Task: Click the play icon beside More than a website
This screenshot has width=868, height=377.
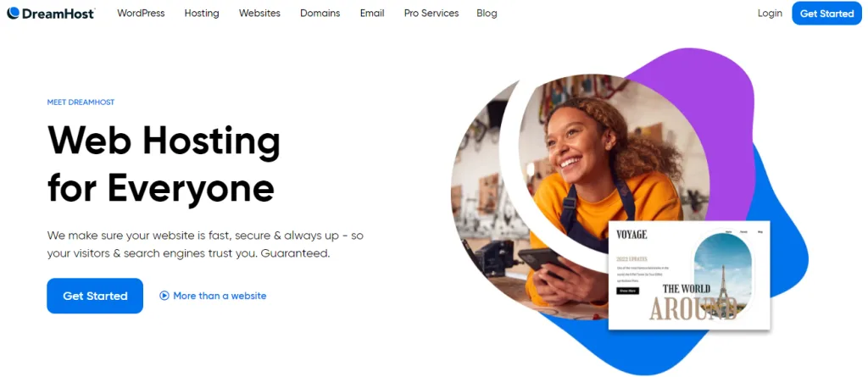Action: coord(164,296)
